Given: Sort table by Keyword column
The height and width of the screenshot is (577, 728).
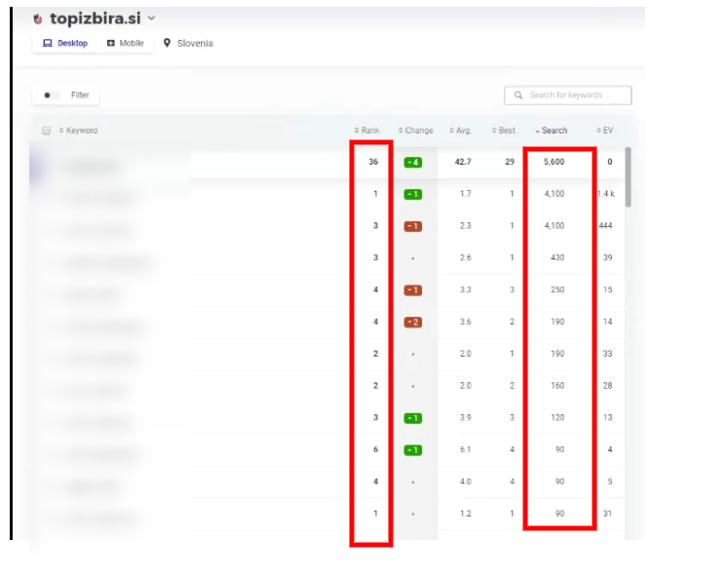Looking at the screenshot, I should 79,131.
